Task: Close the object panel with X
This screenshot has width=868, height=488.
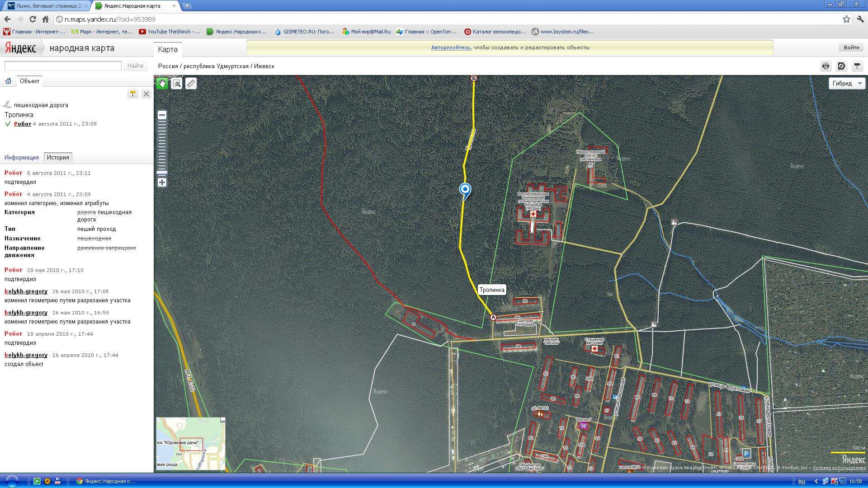Action: pos(146,94)
